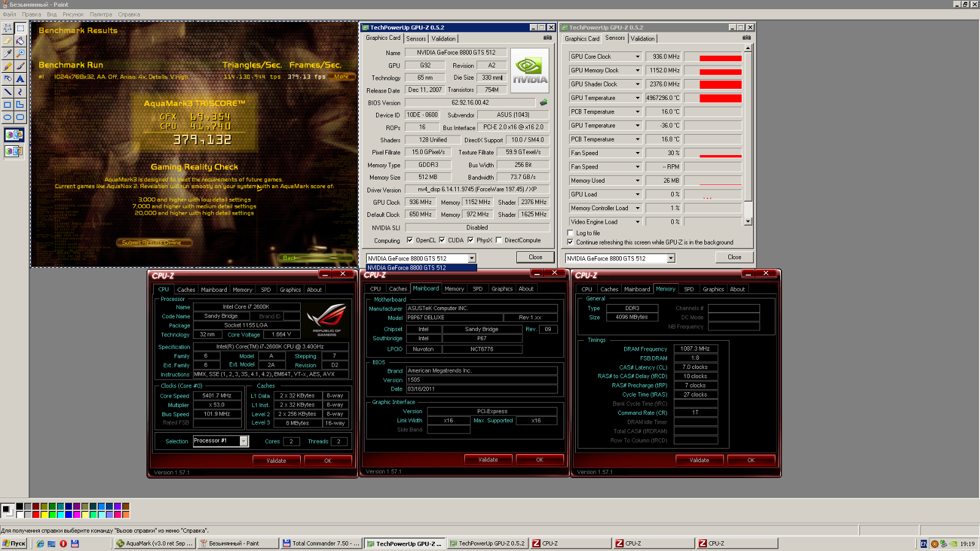Open the Processor #1 selection dropdown in CPU-Z
The width and height of the screenshot is (980, 551).
[244, 441]
